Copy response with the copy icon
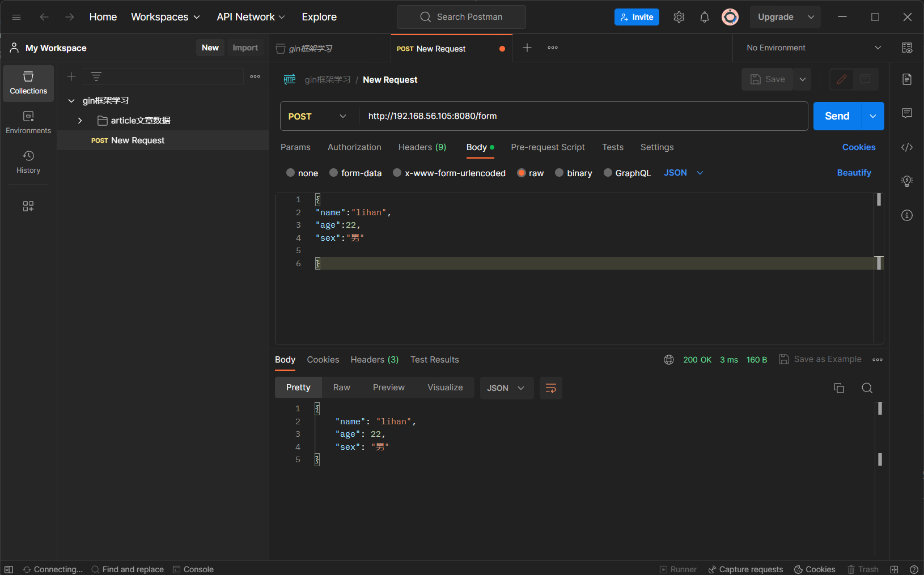The width and height of the screenshot is (924, 575). tap(839, 388)
